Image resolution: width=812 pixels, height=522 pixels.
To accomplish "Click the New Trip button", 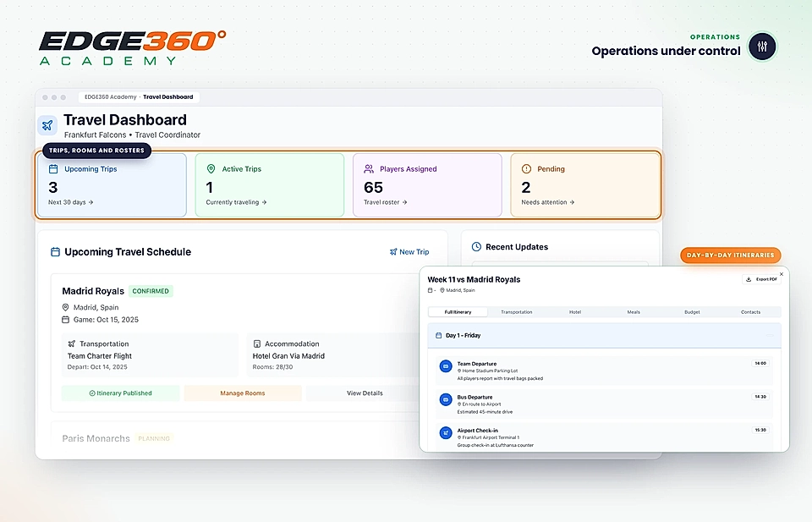I will 409,251.
